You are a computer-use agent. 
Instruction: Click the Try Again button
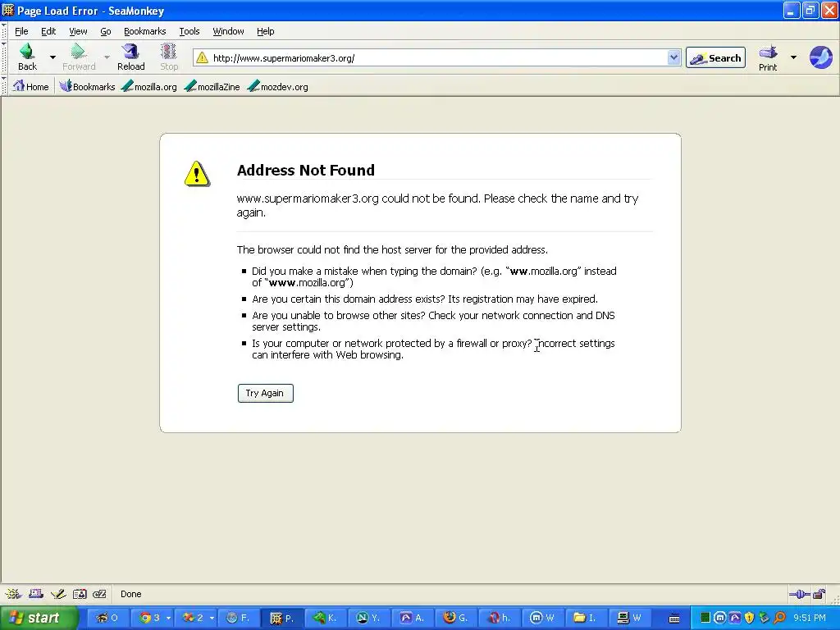[x=265, y=393]
